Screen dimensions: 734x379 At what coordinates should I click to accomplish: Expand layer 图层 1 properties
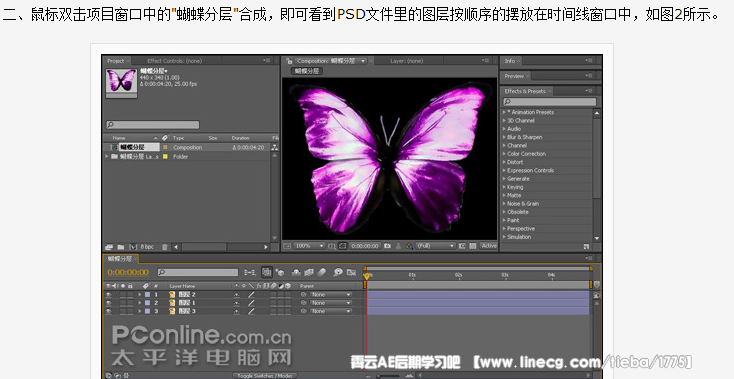pos(139,303)
